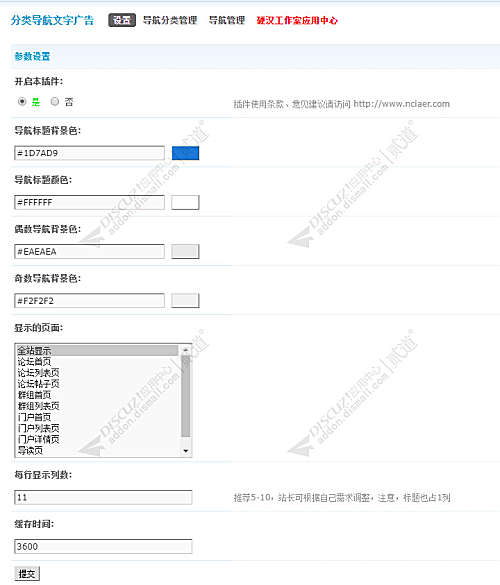Click the 每行显示列数 input field
500x585 pixels.
[x=103, y=497]
